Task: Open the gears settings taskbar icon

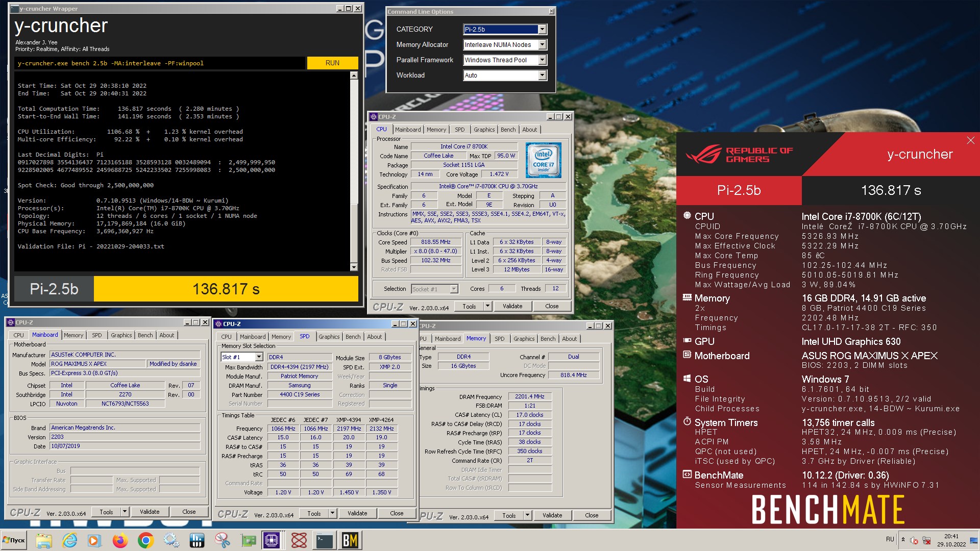Action: point(171,540)
